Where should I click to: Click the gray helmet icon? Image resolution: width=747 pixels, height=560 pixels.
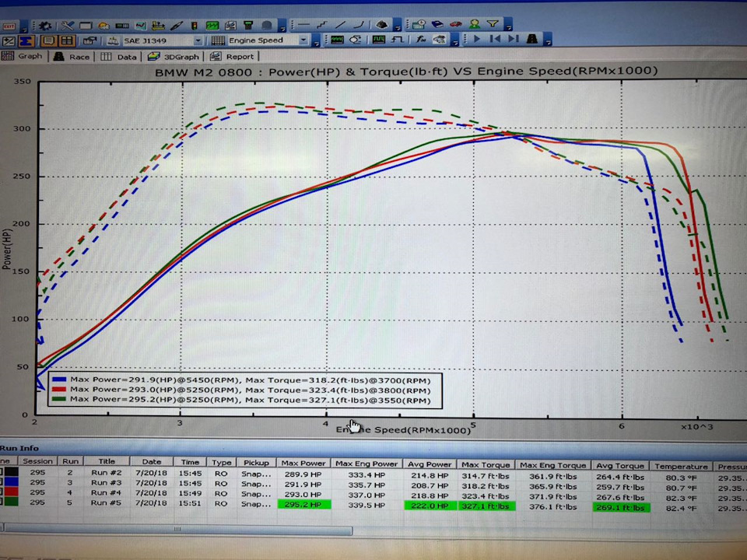point(267,25)
